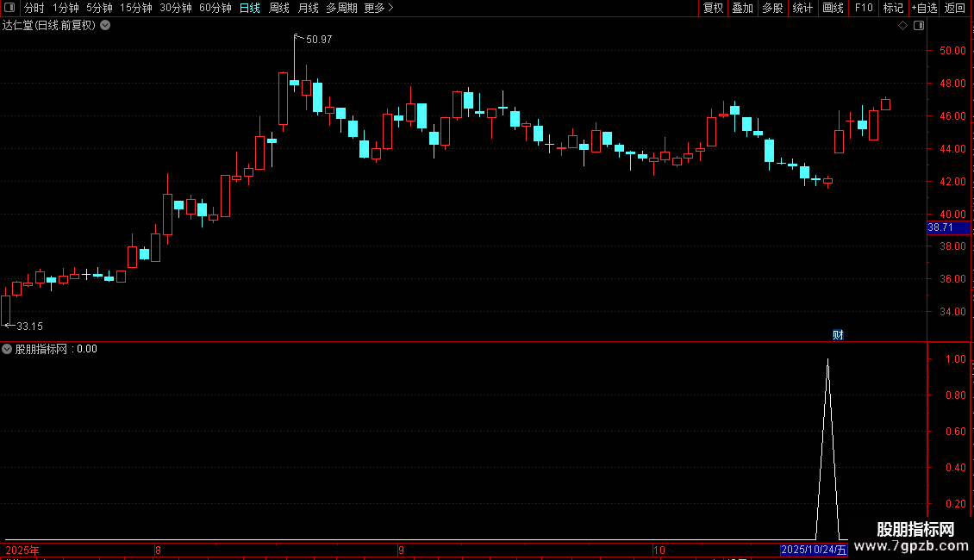Open the 复权 adjustment menu
The image size is (974, 560).
coord(713,8)
